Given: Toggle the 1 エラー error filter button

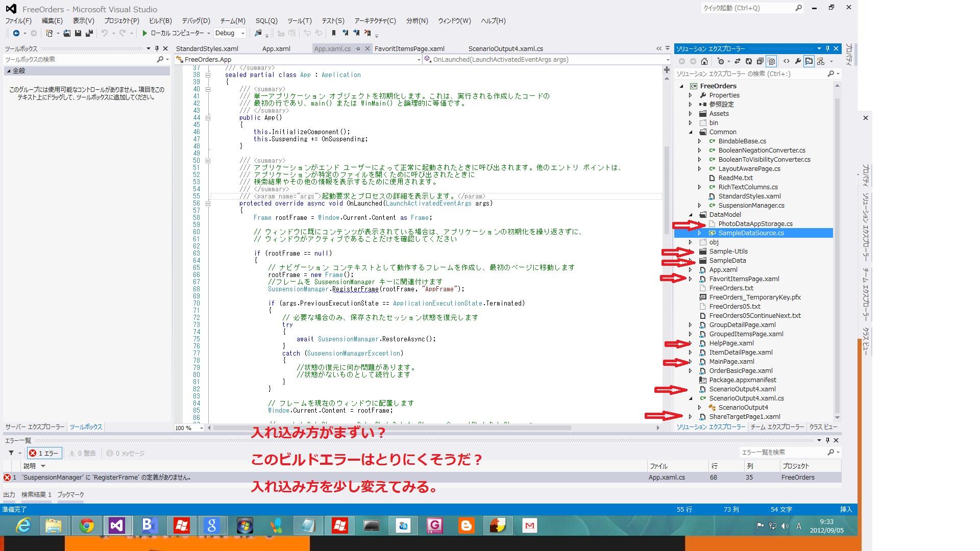Looking at the screenshot, I should click(x=45, y=453).
